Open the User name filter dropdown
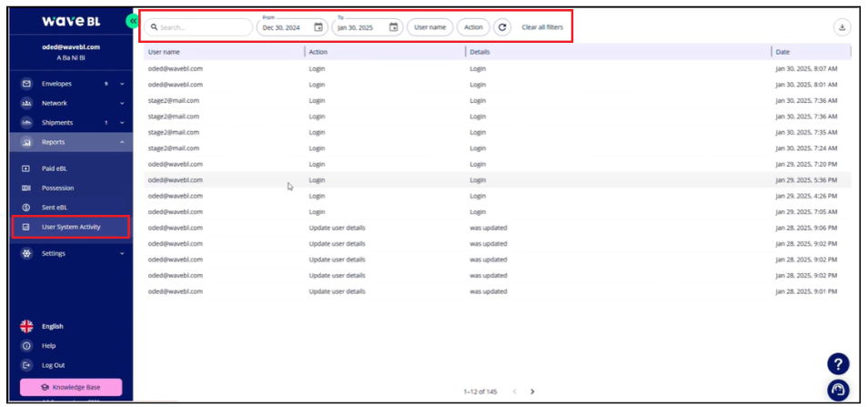 click(x=430, y=27)
